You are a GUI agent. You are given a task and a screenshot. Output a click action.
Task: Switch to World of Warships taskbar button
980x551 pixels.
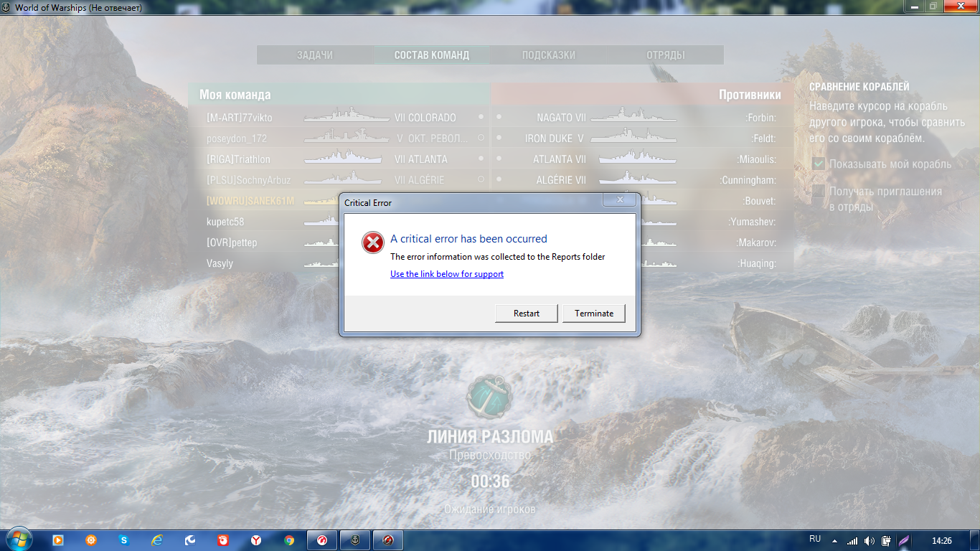coord(355,540)
